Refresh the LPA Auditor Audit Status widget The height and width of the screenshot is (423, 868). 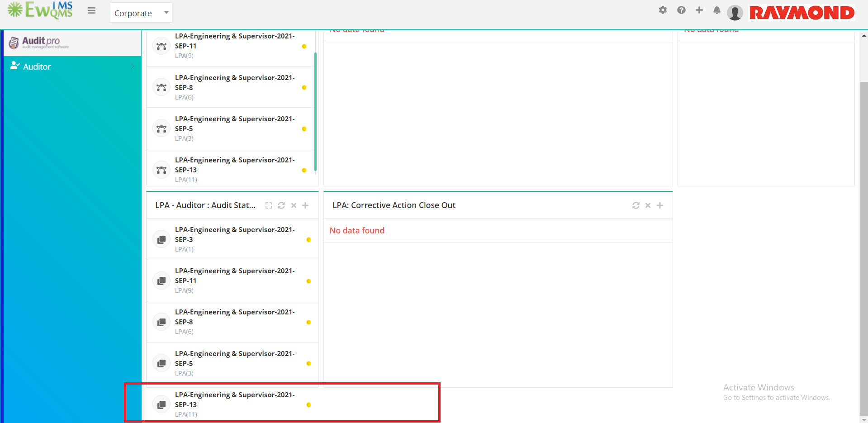(281, 205)
